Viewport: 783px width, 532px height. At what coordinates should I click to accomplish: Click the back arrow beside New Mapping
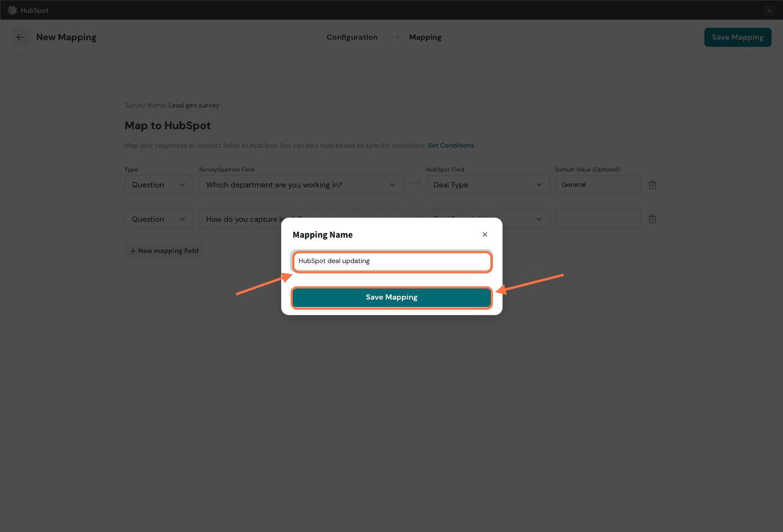pos(21,37)
